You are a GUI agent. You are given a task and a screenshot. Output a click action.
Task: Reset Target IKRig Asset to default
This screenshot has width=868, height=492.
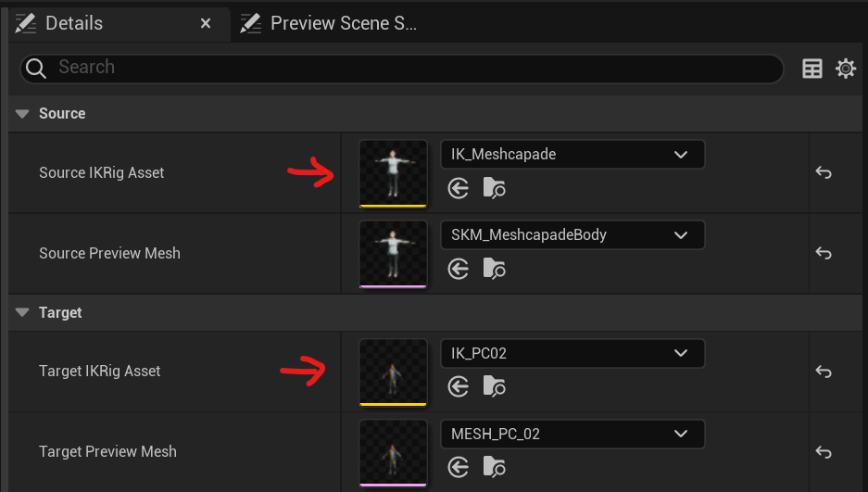point(823,371)
